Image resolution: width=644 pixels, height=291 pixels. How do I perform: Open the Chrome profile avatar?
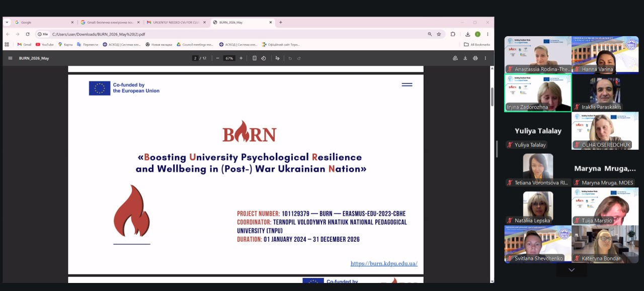(x=477, y=34)
